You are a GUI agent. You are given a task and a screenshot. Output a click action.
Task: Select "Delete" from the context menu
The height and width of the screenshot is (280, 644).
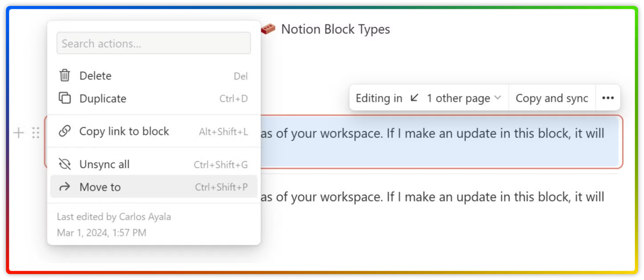tap(95, 76)
